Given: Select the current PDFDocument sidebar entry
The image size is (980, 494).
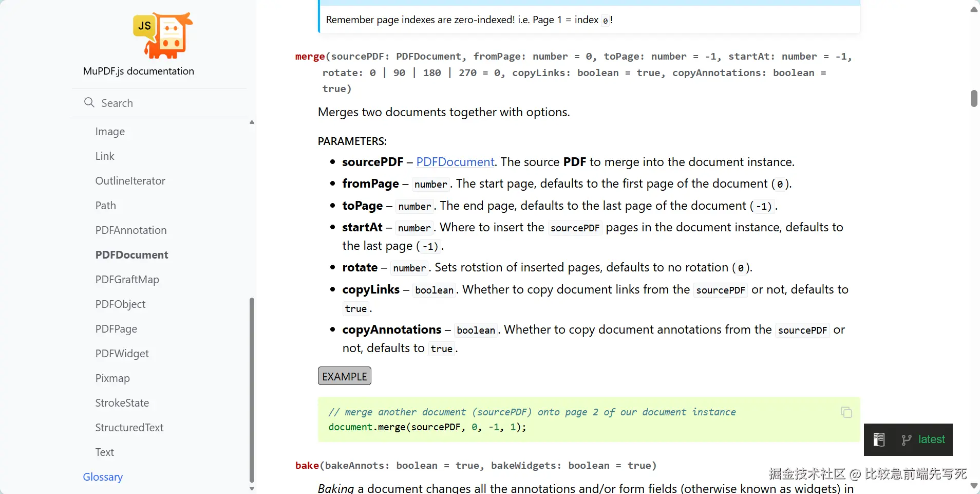Looking at the screenshot, I should coord(132,255).
